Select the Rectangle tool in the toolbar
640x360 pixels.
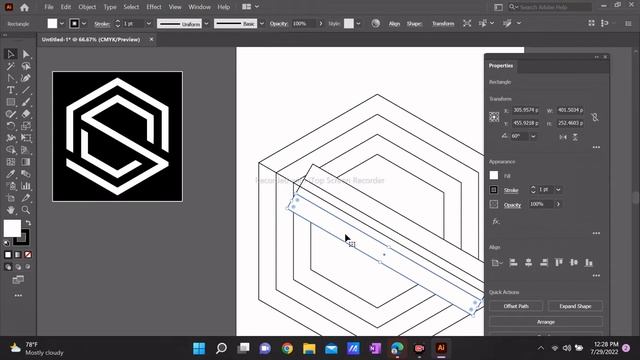coord(11,102)
